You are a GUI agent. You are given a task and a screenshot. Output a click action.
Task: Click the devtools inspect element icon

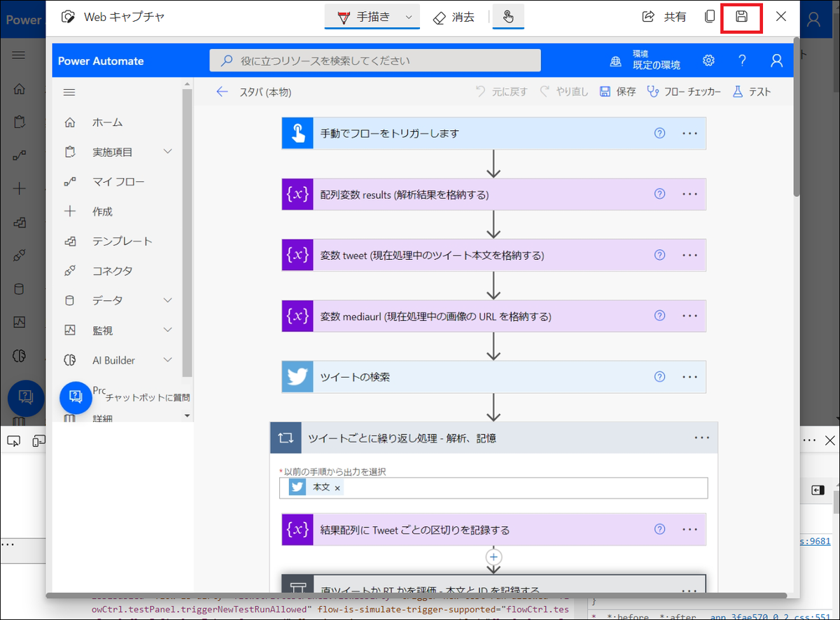click(x=13, y=441)
